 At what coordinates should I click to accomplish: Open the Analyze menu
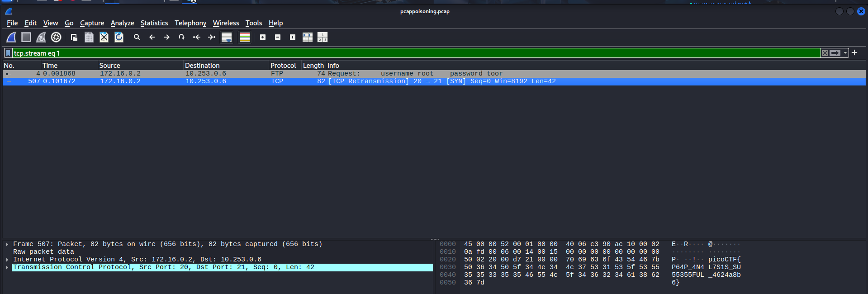122,23
